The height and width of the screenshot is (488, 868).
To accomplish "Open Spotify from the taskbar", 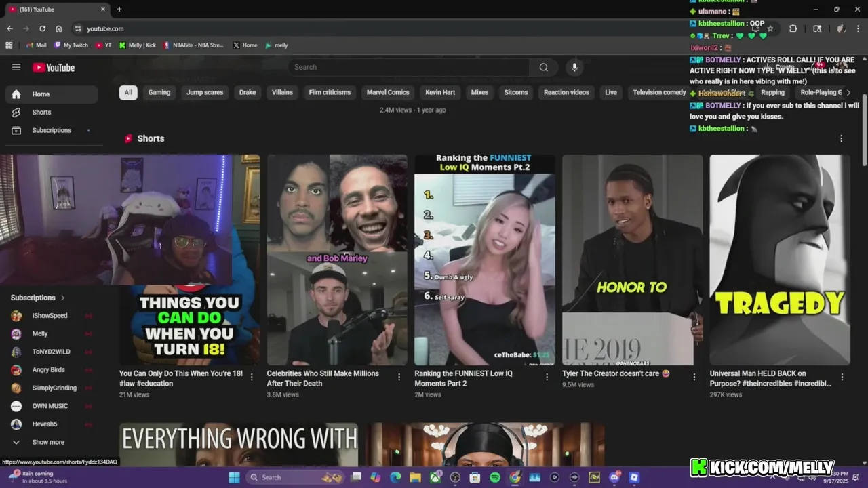I will (x=495, y=477).
